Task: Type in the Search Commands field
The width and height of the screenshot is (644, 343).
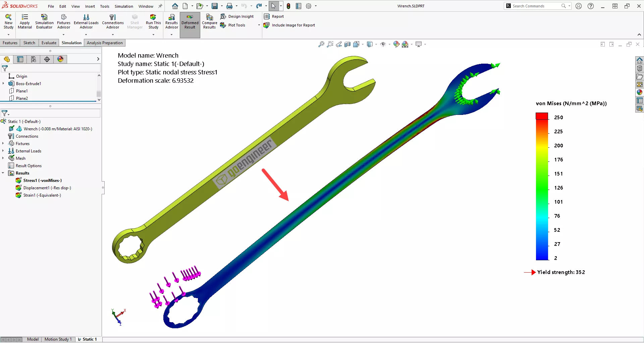Action: (x=537, y=6)
